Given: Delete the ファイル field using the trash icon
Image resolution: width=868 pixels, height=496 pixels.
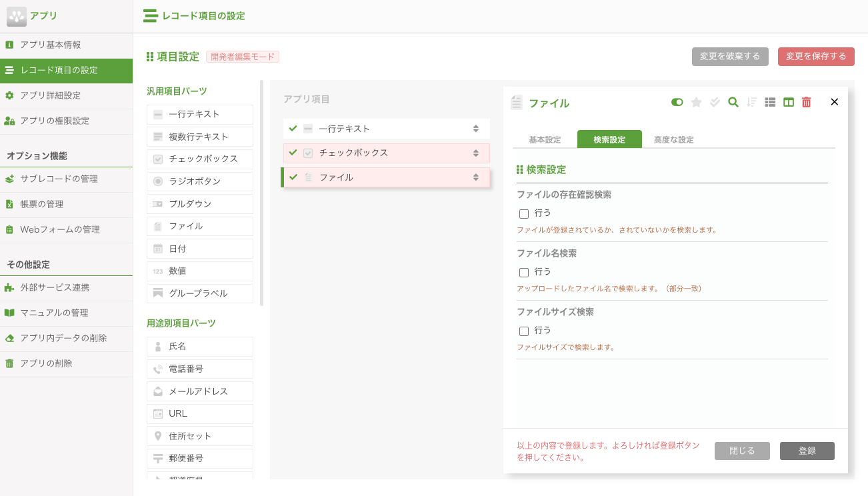Looking at the screenshot, I should coord(806,103).
